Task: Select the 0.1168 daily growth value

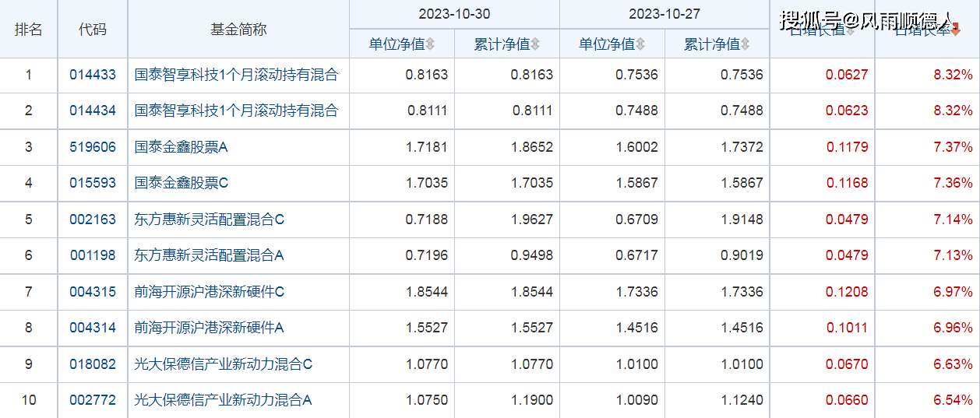Action: [847, 183]
